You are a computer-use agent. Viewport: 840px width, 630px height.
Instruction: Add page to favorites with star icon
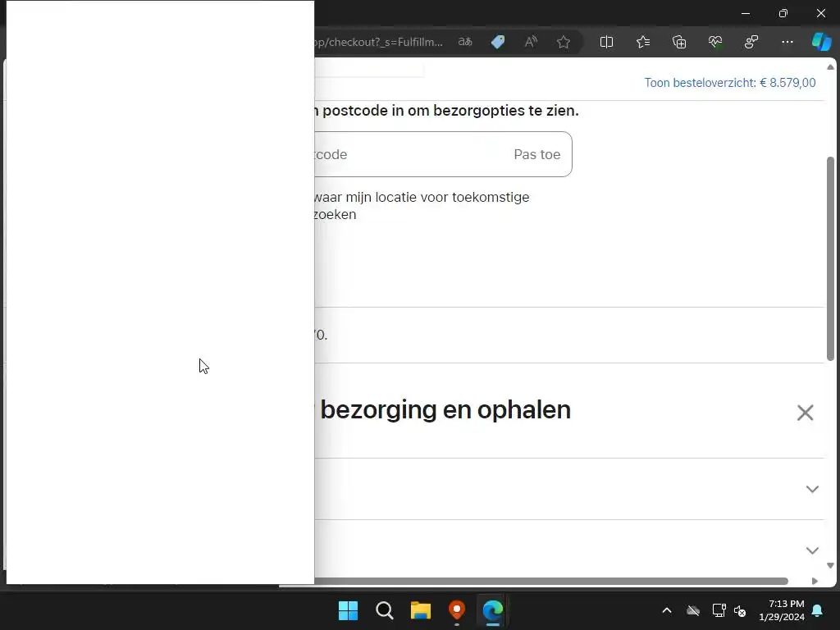coord(563,42)
